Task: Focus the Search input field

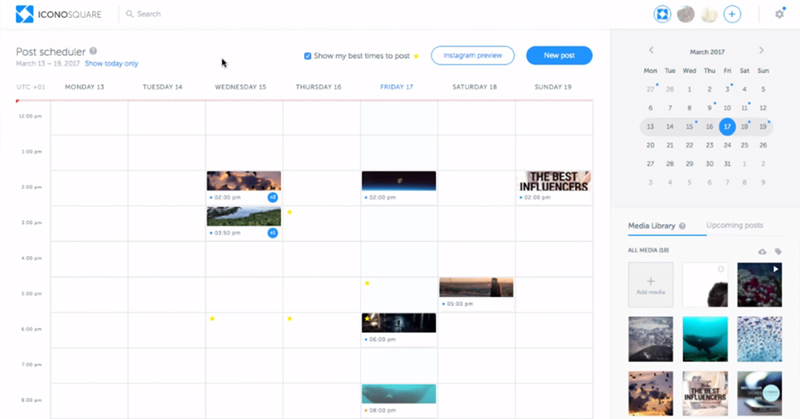Action: click(149, 14)
